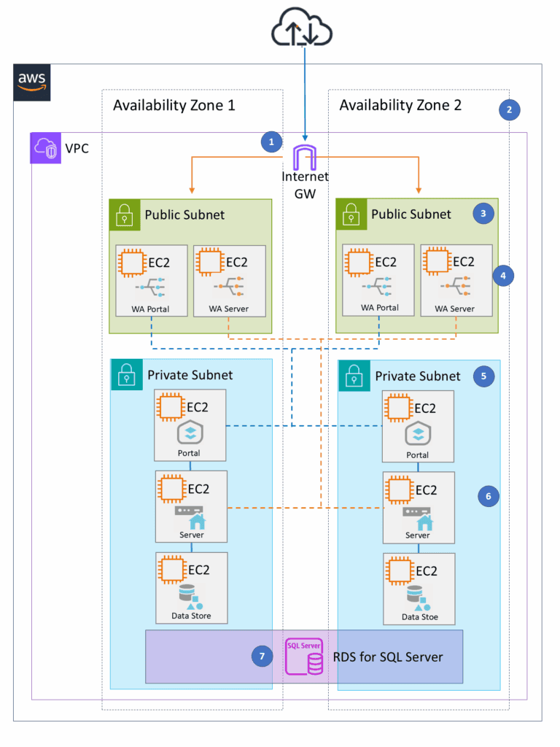Click the numbered marker 2 circle
560x747 pixels.
(x=509, y=110)
